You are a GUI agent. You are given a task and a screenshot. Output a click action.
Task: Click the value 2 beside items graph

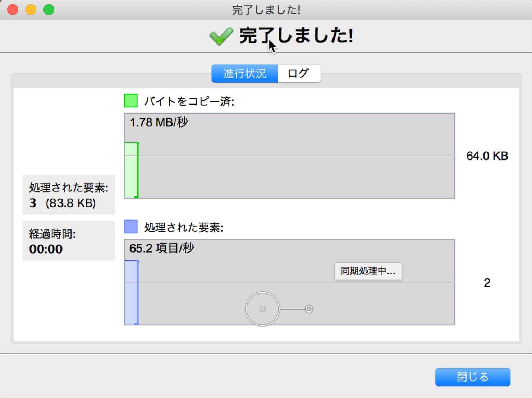[x=487, y=283]
